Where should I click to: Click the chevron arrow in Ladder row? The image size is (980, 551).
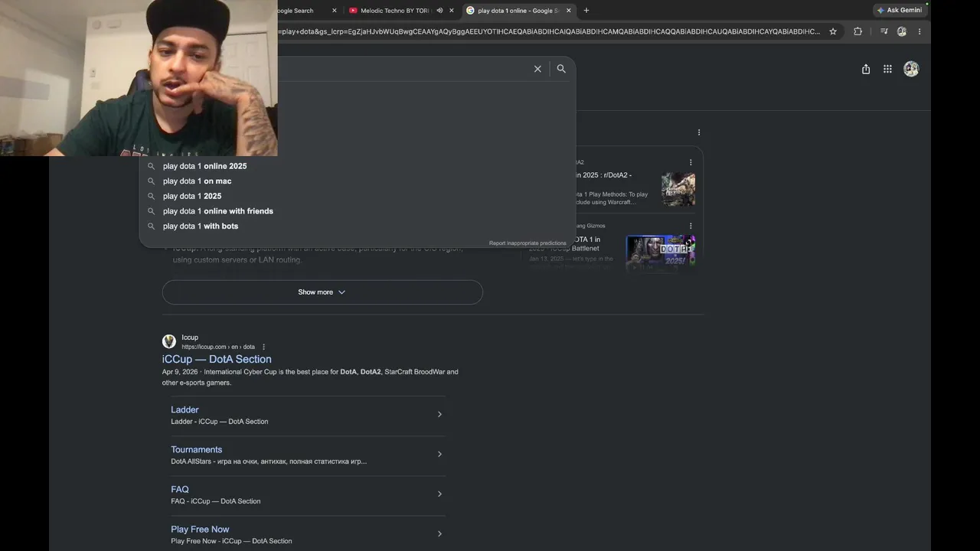pos(439,415)
